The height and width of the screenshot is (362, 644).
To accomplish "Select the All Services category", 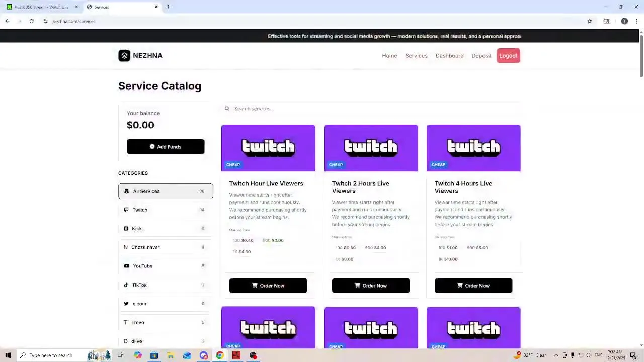I will pyautogui.click(x=166, y=191).
